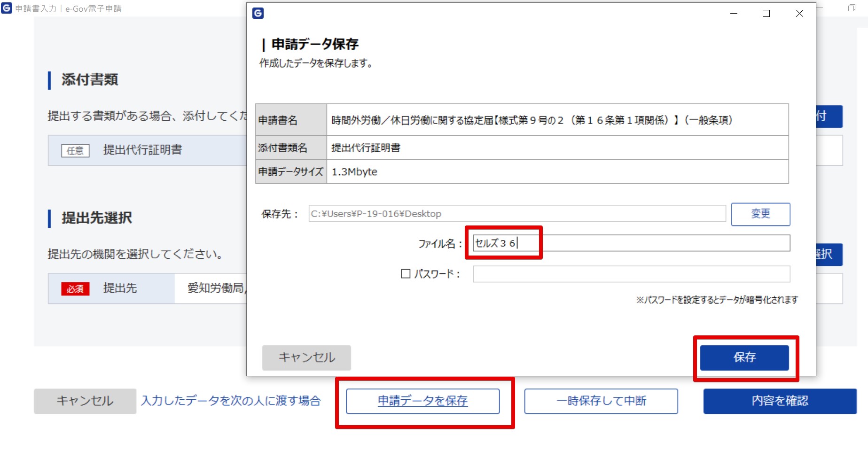This screenshot has height=450, width=868.
Task: Click the 入力したデータを次の人に渡す場合 text
Action: coord(231,401)
